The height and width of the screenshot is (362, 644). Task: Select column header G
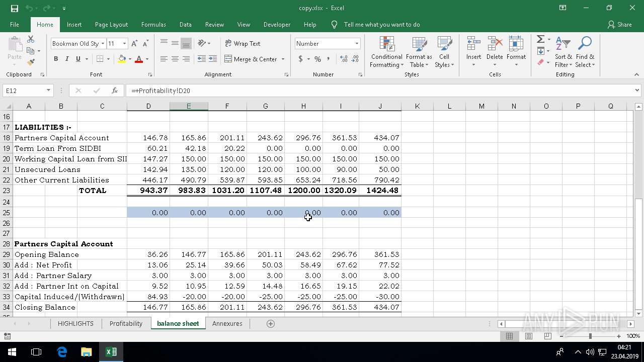(x=265, y=106)
